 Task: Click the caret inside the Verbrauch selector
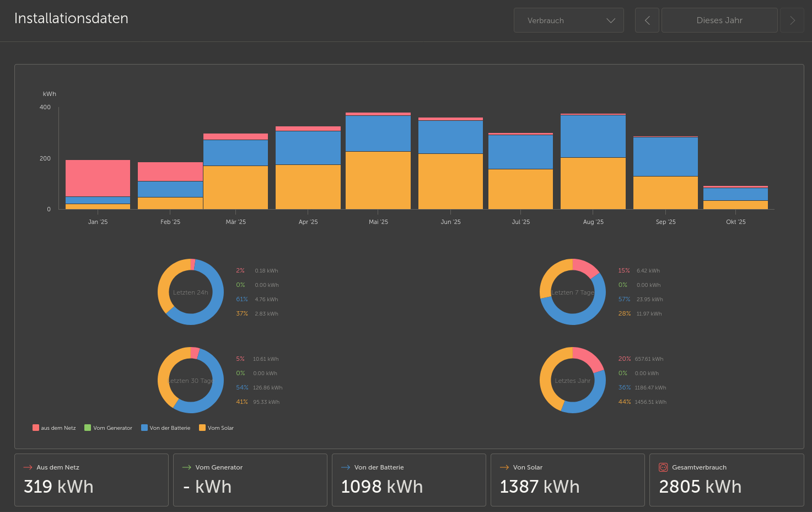pyautogui.click(x=611, y=20)
